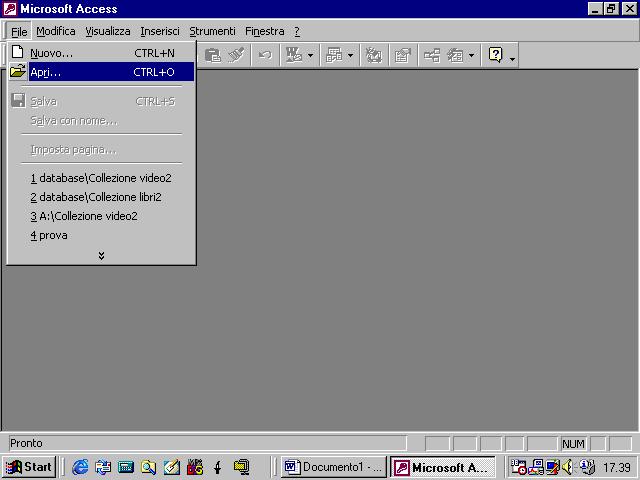This screenshot has width=640, height=480.
Task: Click the Properties toolbar icon
Action: pyautogui.click(x=402, y=55)
